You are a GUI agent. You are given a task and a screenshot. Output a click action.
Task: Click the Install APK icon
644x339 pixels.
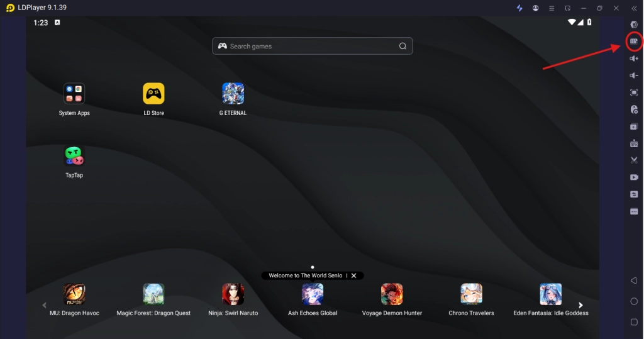(x=634, y=143)
